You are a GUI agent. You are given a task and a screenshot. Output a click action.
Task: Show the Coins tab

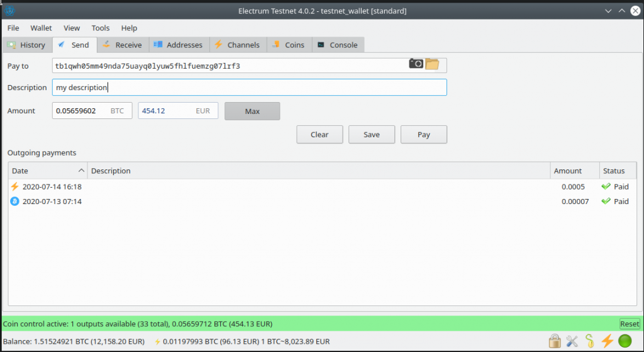click(289, 45)
